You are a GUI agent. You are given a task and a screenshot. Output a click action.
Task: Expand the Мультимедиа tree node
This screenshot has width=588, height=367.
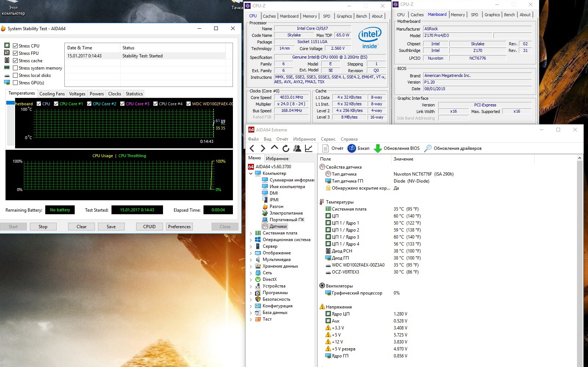tap(251, 260)
